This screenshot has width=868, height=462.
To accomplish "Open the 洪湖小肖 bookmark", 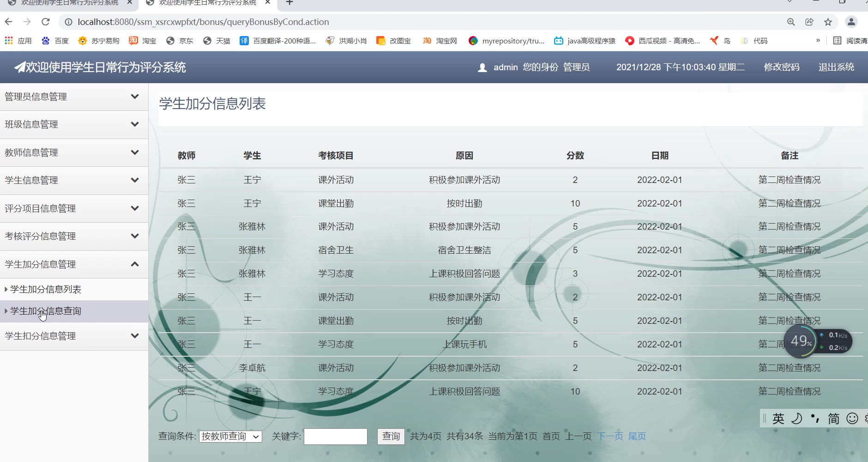I will (346, 41).
